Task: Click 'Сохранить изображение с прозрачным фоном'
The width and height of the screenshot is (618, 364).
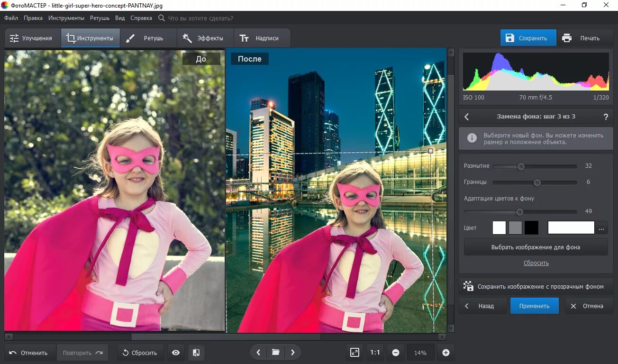Action: 536,286
